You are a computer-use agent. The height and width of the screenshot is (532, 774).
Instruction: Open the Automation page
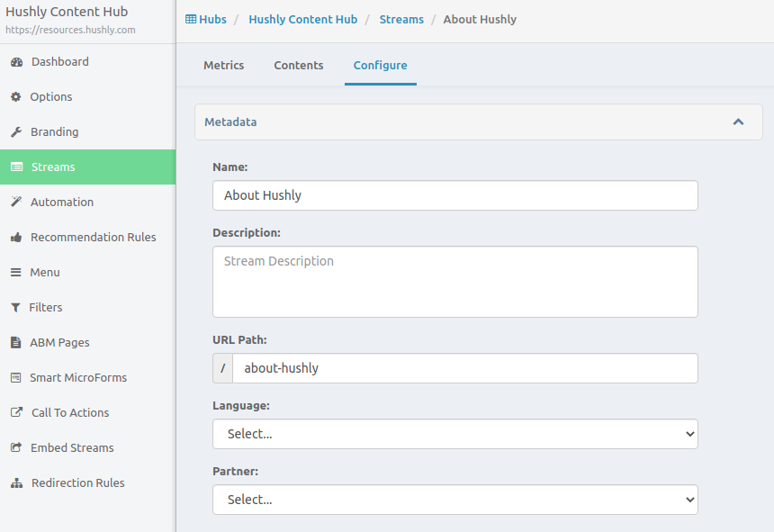tap(88, 202)
